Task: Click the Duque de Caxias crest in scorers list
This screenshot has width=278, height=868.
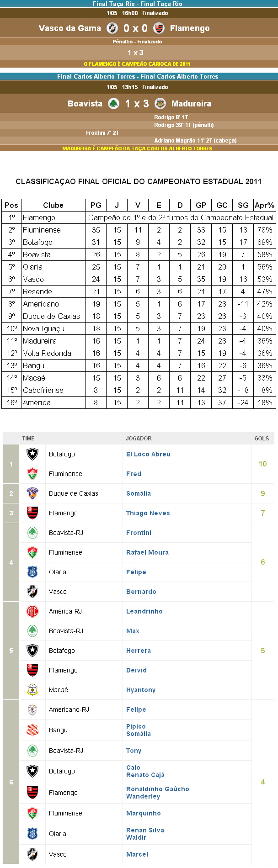Action: click(x=32, y=493)
